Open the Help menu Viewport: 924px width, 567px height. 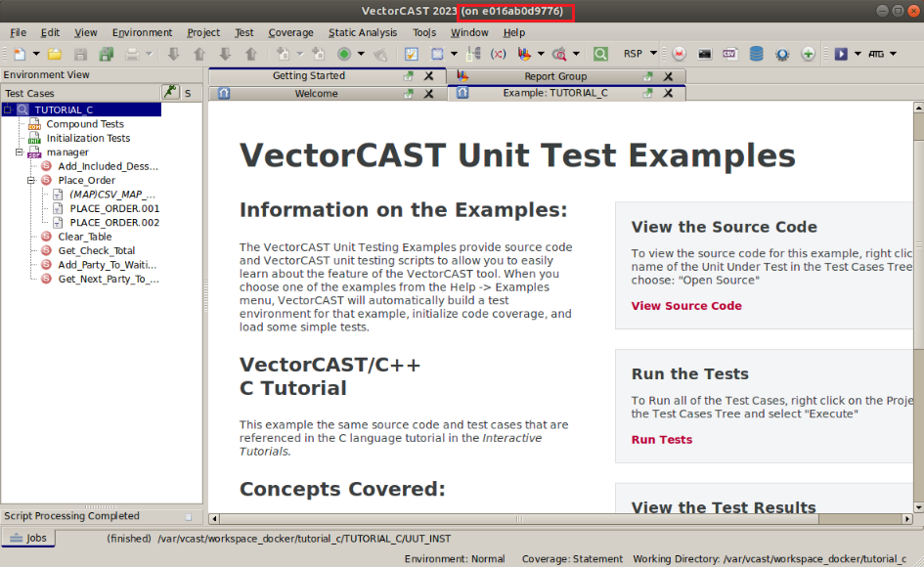coord(514,32)
